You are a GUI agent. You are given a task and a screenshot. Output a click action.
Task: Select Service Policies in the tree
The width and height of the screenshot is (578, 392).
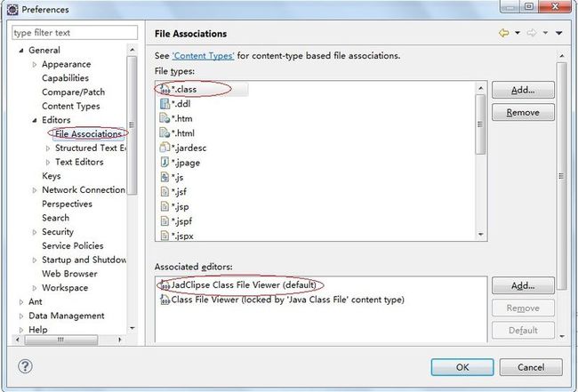pyautogui.click(x=73, y=245)
